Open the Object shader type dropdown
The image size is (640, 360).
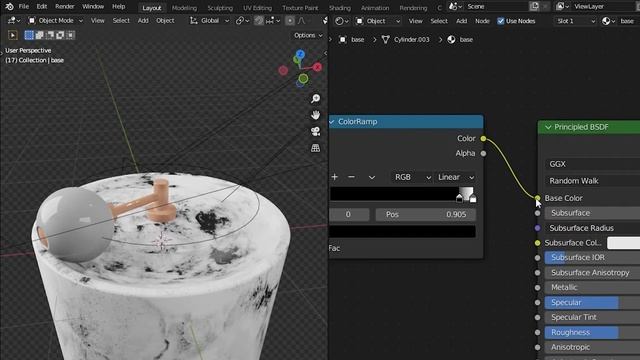click(x=378, y=21)
